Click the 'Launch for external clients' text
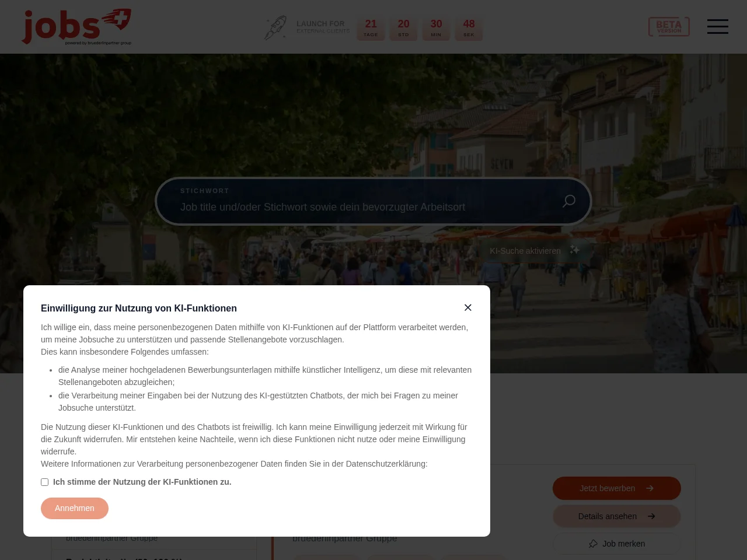 coord(323,27)
